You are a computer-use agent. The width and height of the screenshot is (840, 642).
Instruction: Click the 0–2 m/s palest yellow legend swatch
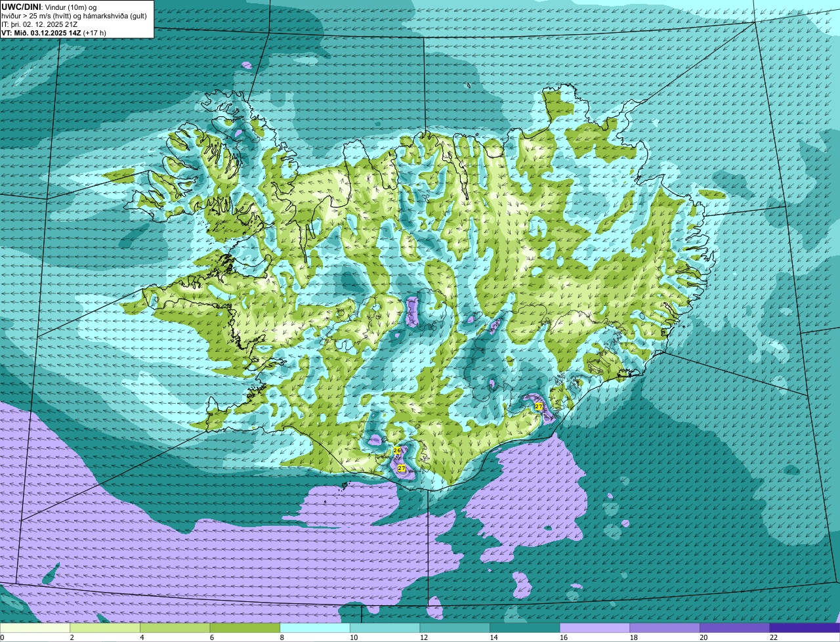[35, 628]
